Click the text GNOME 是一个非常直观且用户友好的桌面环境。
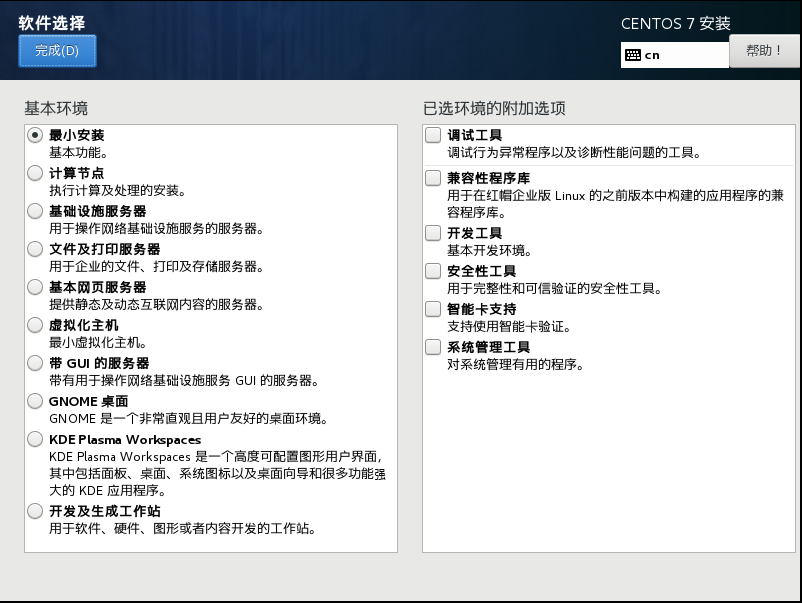This screenshot has height=603, width=802. [188, 418]
